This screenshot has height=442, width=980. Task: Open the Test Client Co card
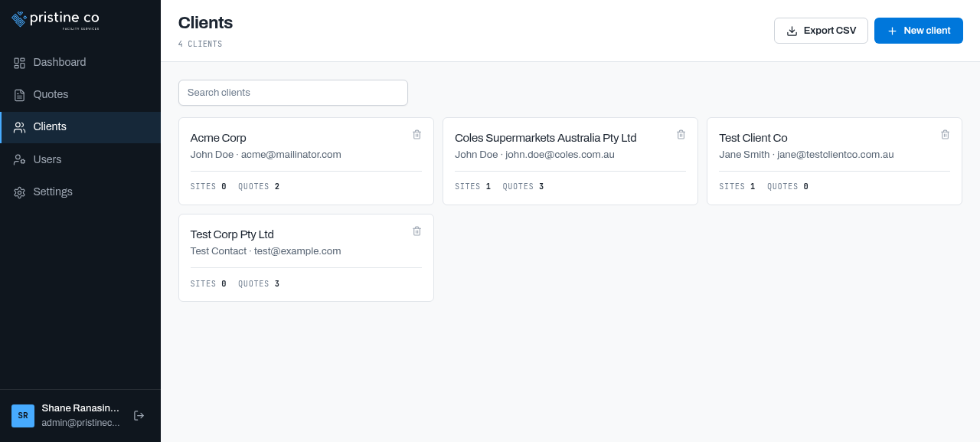click(x=835, y=162)
